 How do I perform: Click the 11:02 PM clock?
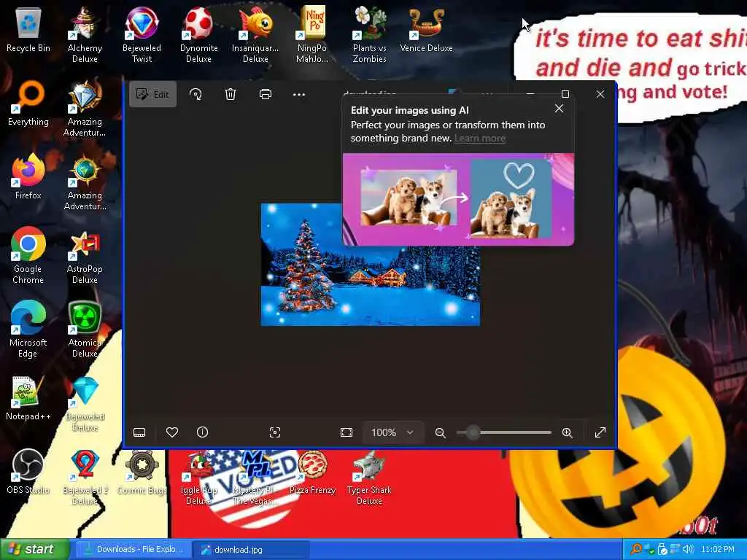click(x=718, y=550)
